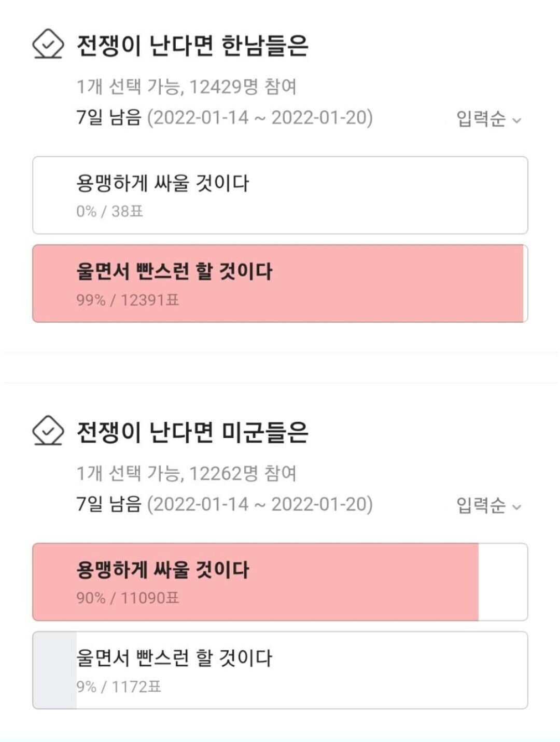Click the 미군들은 poll's '7일 남음' date range
560x742 pixels.
tap(225, 504)
